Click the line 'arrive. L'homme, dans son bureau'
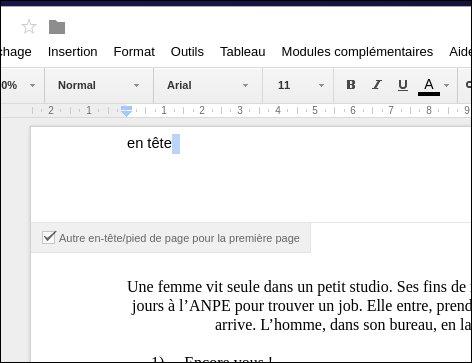The width and height of the screenshot is (472, 363). click(343, 325)
